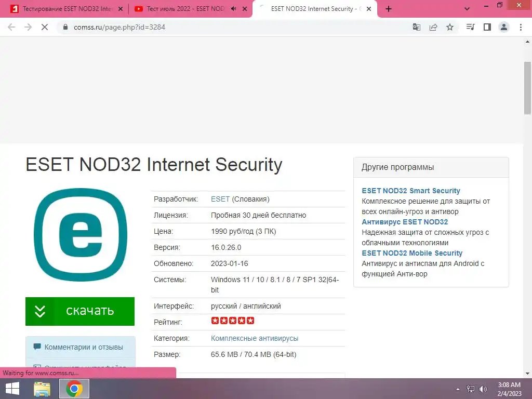Click price 1990 руб/год (3 ПК)
This screenshot has height=399, width=532.
tap(243, 231)
